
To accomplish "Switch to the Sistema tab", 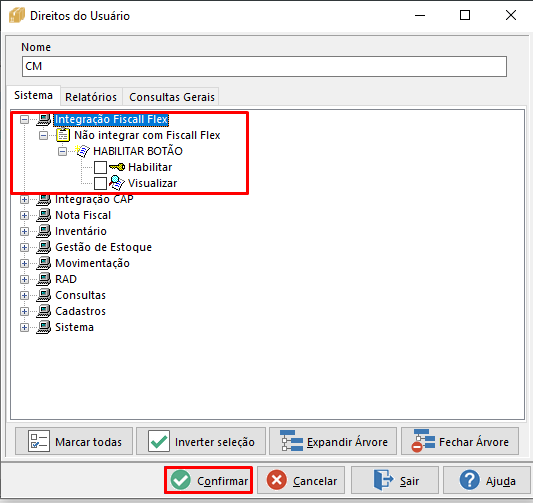I will [x=33, y=95].
